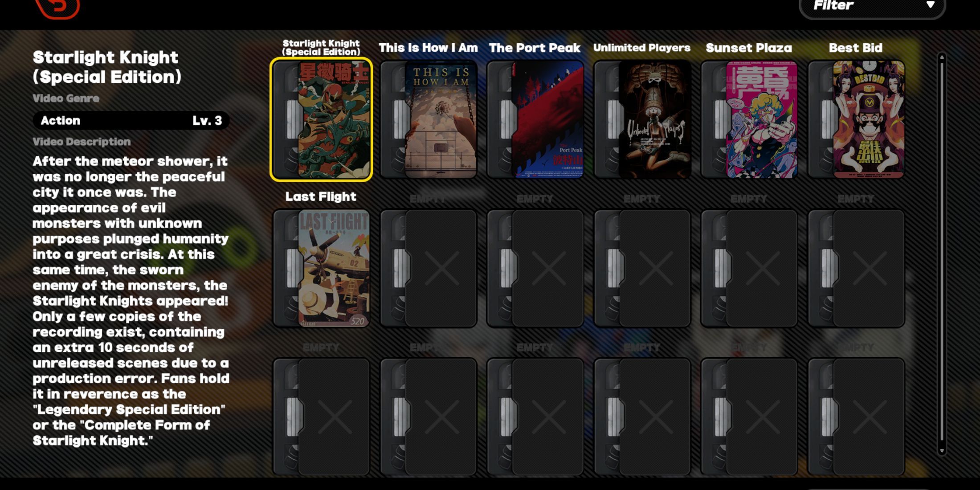Click the first empty slot row two
980x490 pixels.
(x=428, y=269)
